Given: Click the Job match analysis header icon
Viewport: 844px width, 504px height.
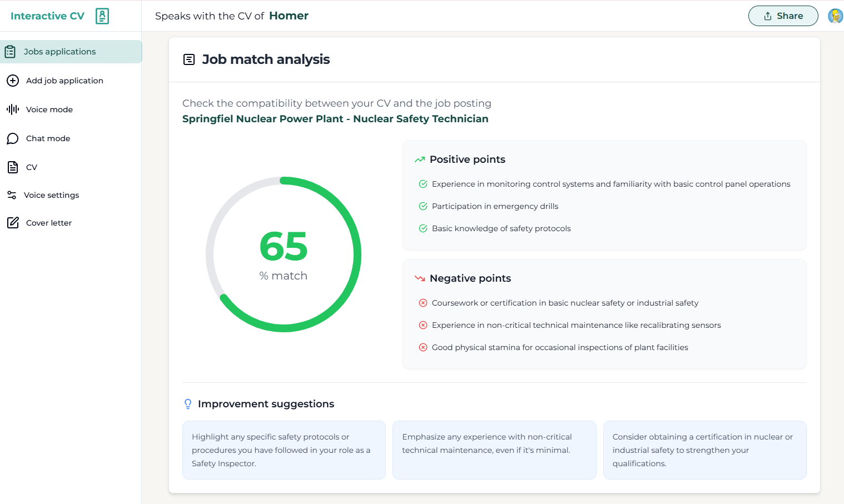Looking at the screenshot, I should click(189, 59).
